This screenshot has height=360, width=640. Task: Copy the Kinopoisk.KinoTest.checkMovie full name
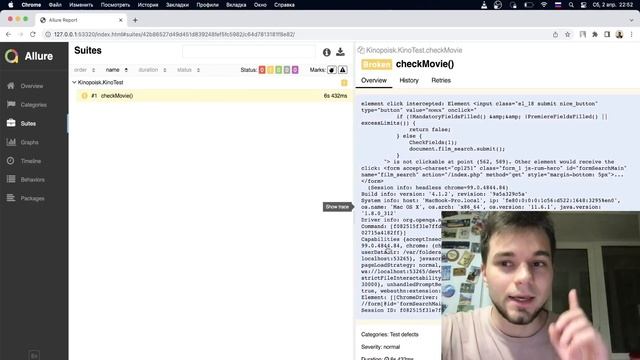click(361, 50)
